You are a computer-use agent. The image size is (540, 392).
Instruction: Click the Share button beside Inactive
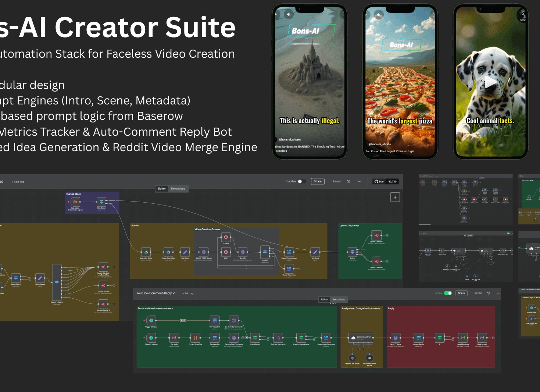pyautogui.click(x=318, y=181)
